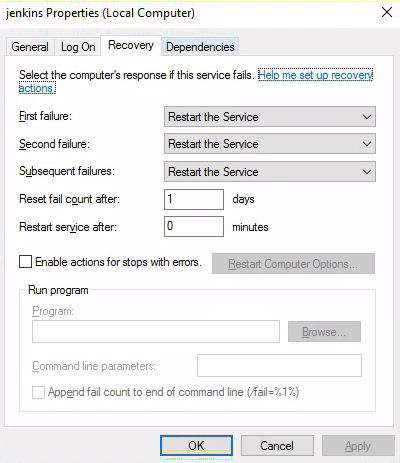This screenshot has height=463, width=400.
Task: Click the Command line parameters field
Action: pyautogui.click(x=279, y=366)
